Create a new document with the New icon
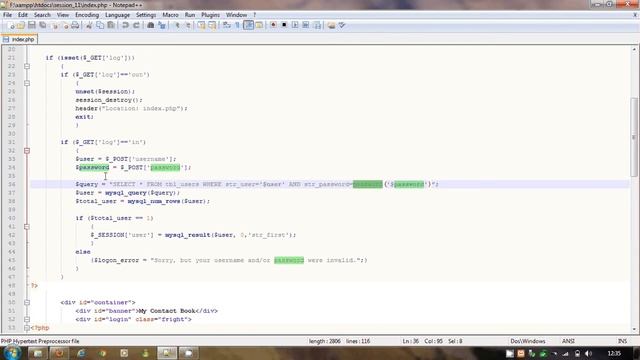 click(11, 25)
